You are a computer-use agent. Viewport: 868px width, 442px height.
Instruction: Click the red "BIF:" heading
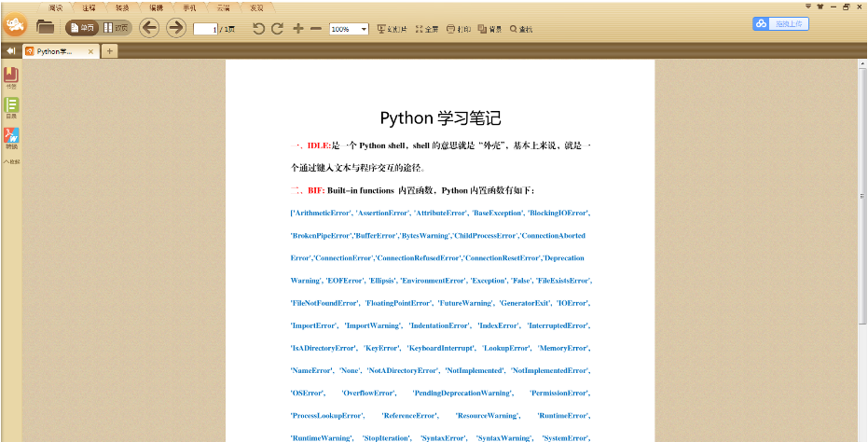click(317, 190)
